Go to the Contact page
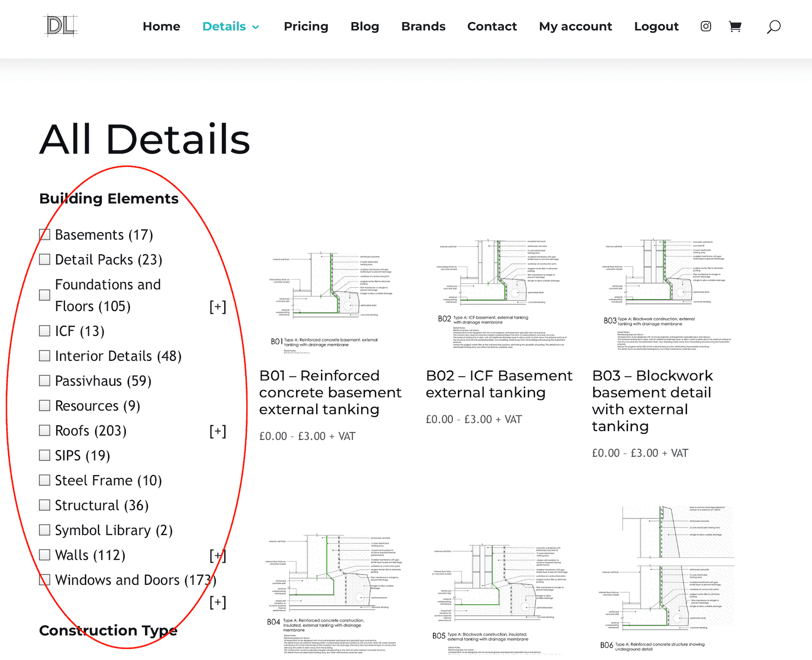The image size is (812, 660). (492, 27)
